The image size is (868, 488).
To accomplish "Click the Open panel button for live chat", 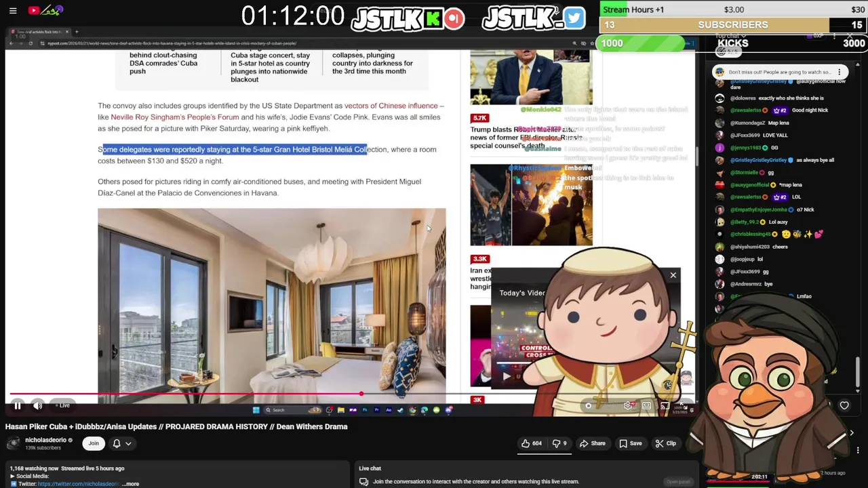I will [x=677, y=482].
